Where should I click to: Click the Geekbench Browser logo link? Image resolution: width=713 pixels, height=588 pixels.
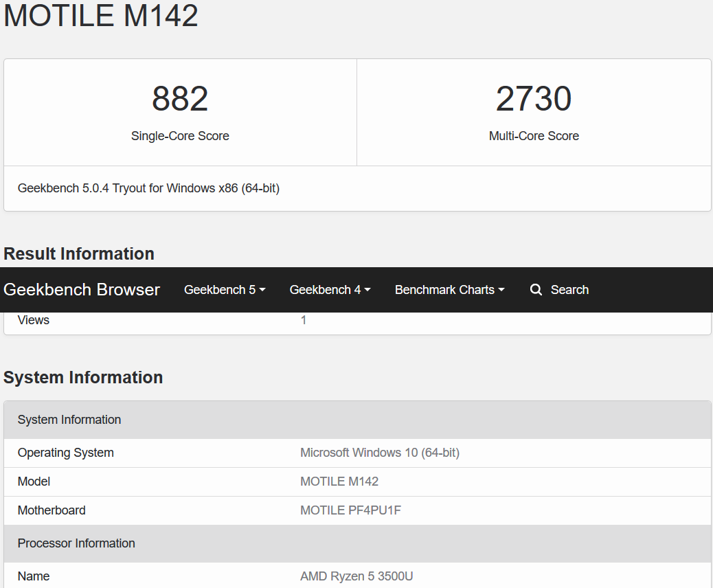click(81, 290)
